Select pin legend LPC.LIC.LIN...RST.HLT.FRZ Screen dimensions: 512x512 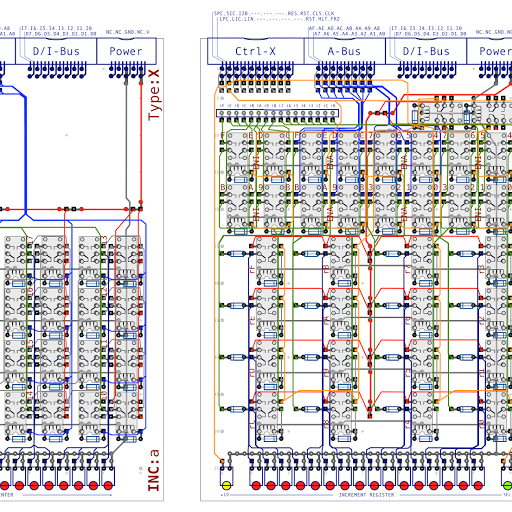click(x=279, y=19)
